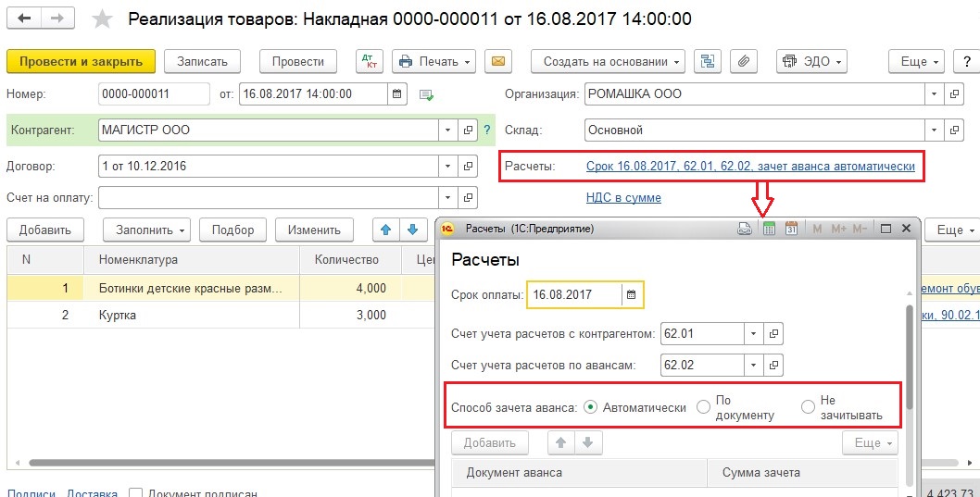Expand the Склад dropdown arrow
The image size is (980, 497).
point(934,130)
